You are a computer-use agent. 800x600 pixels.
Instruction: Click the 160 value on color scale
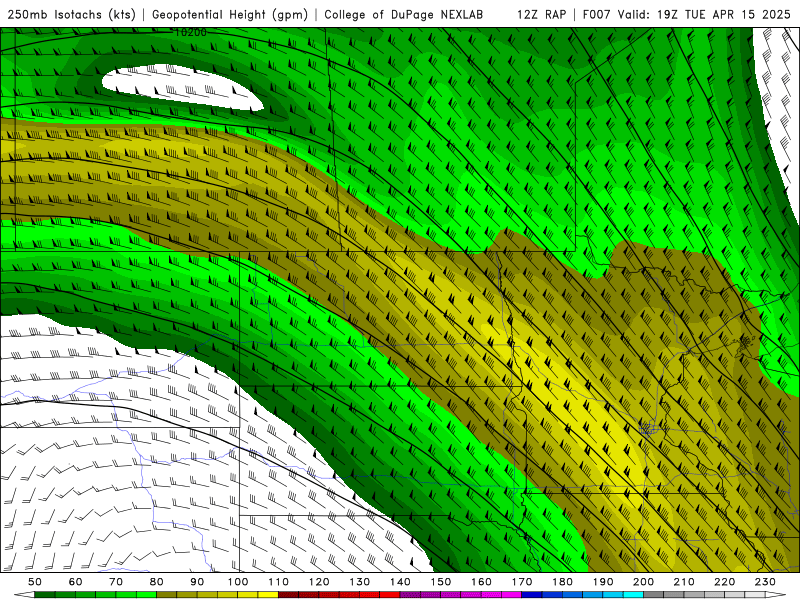point(481,582)
